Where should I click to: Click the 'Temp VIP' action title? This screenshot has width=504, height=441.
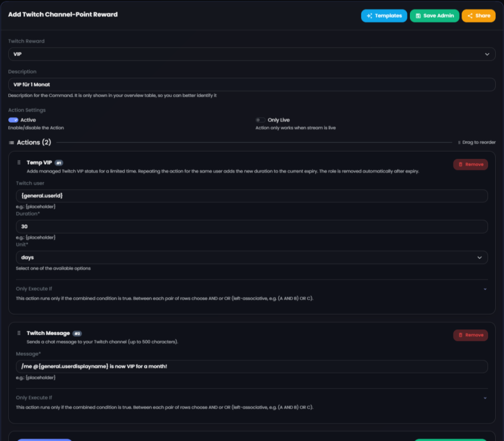click(39, 163)
